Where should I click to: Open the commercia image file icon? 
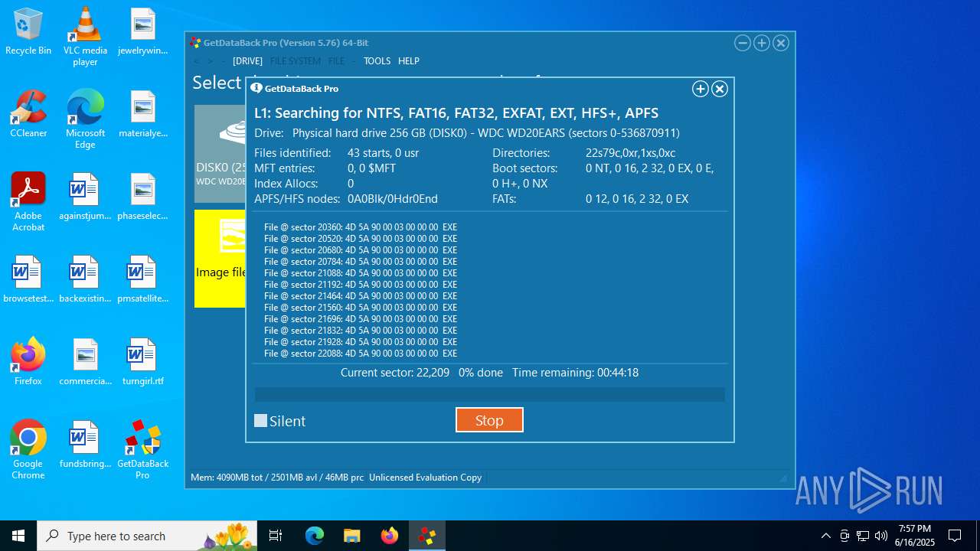coord(85,362)
